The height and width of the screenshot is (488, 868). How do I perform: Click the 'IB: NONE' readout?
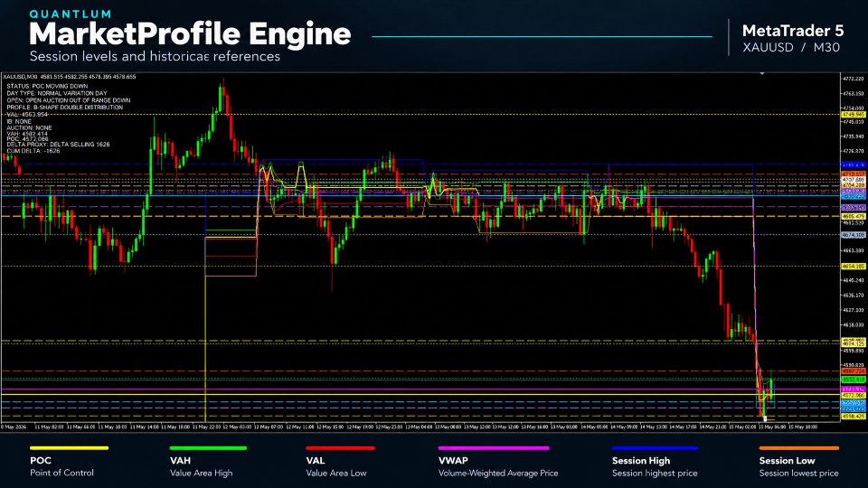(x=19, y=121)
